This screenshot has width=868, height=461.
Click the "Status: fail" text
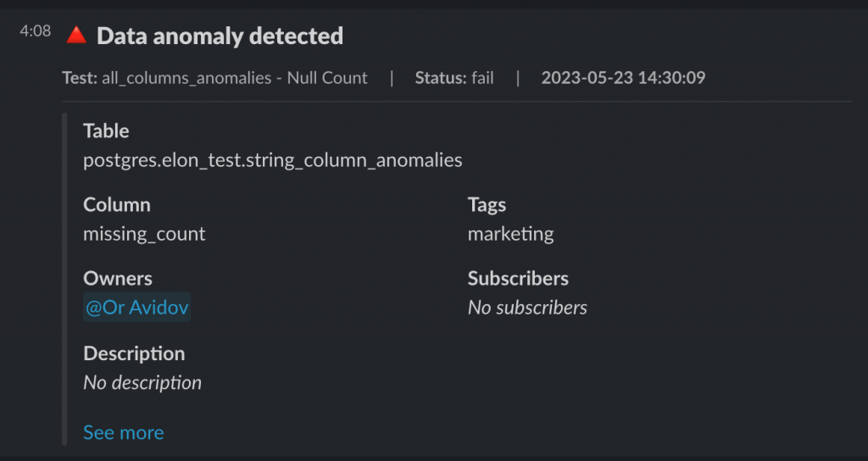tap(454, 78)
